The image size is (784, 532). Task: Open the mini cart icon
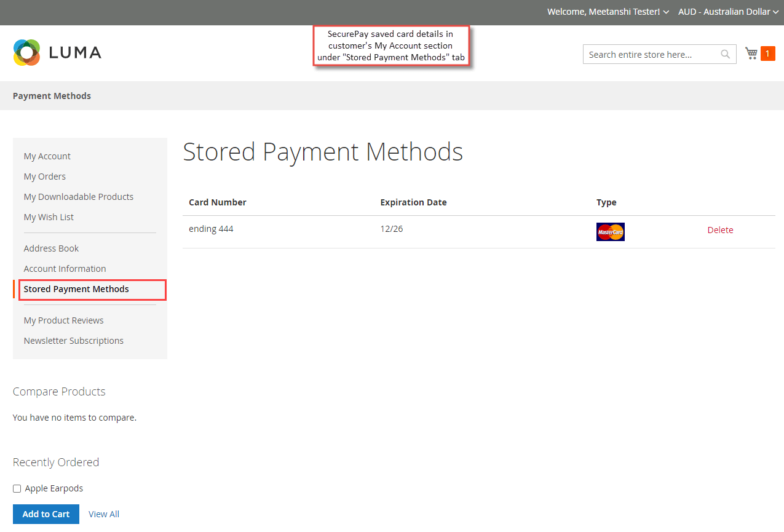[x=751, y=53]
